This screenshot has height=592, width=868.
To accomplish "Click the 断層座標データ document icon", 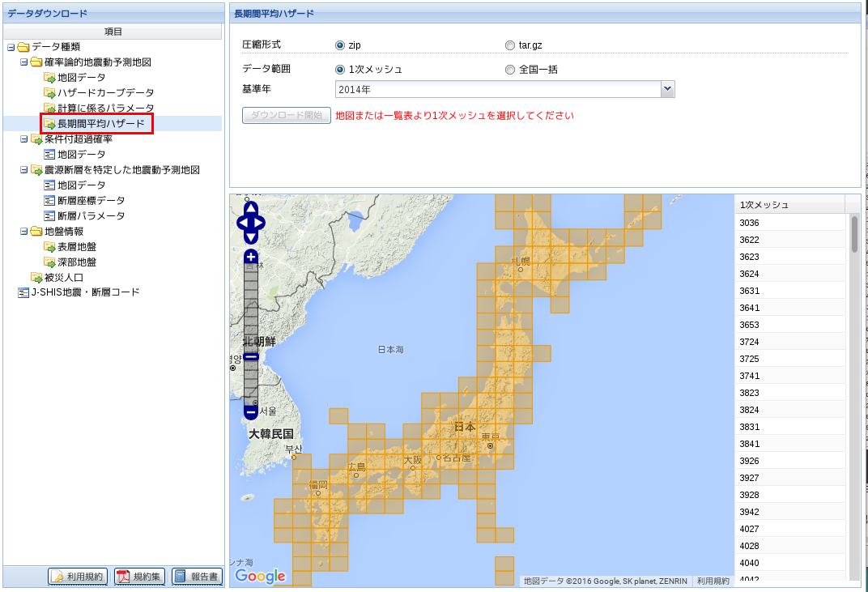I will (x=49, y=201).
